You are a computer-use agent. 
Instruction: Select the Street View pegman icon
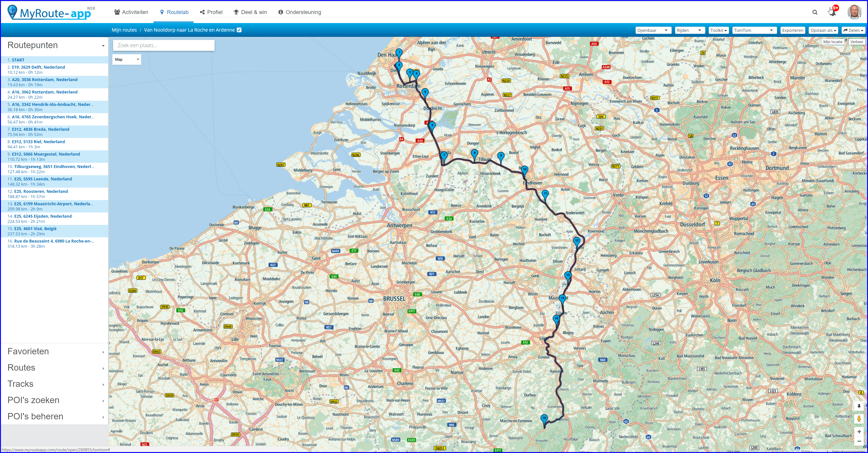tap(859, 419)
